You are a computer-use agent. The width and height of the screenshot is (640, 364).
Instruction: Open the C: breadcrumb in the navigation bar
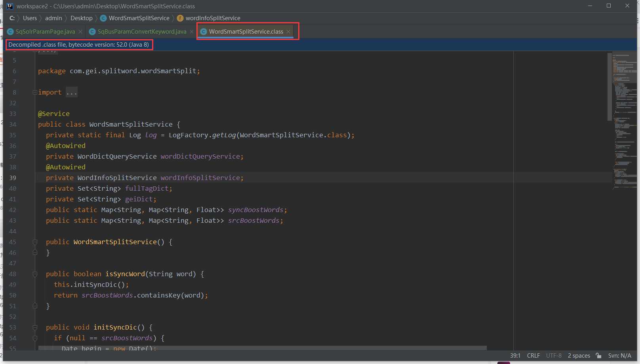pyautogui.click(x=12, y=18)
